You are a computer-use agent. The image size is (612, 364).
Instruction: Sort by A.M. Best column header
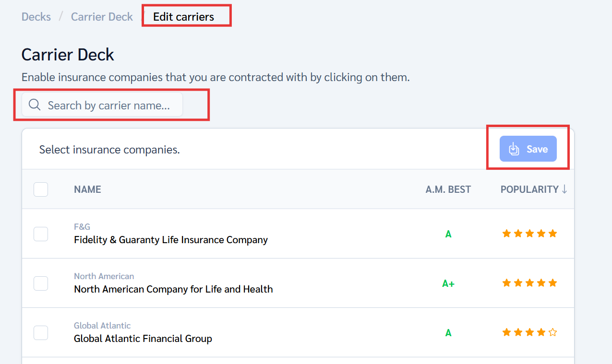pyautogui.click(x=448, y=189)
